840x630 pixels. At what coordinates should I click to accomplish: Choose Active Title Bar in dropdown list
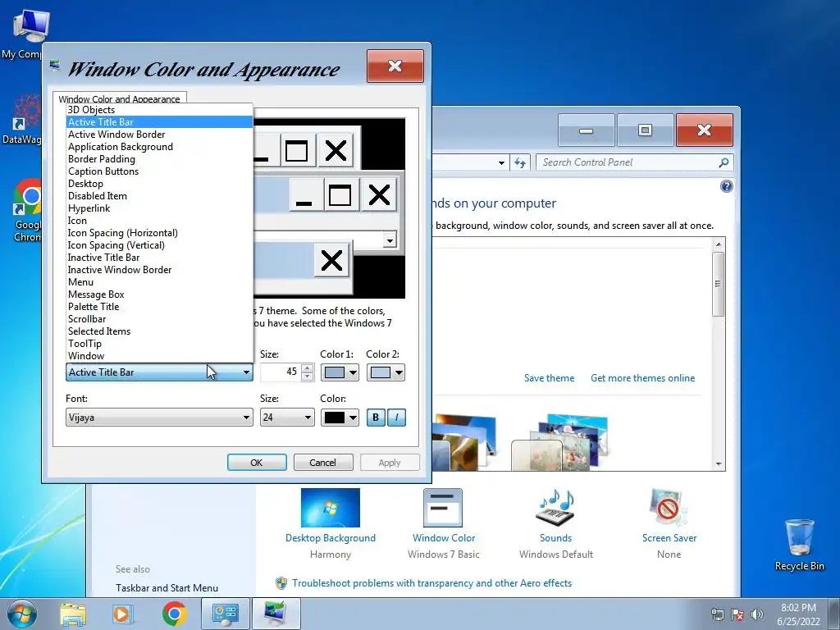point(159,122)
